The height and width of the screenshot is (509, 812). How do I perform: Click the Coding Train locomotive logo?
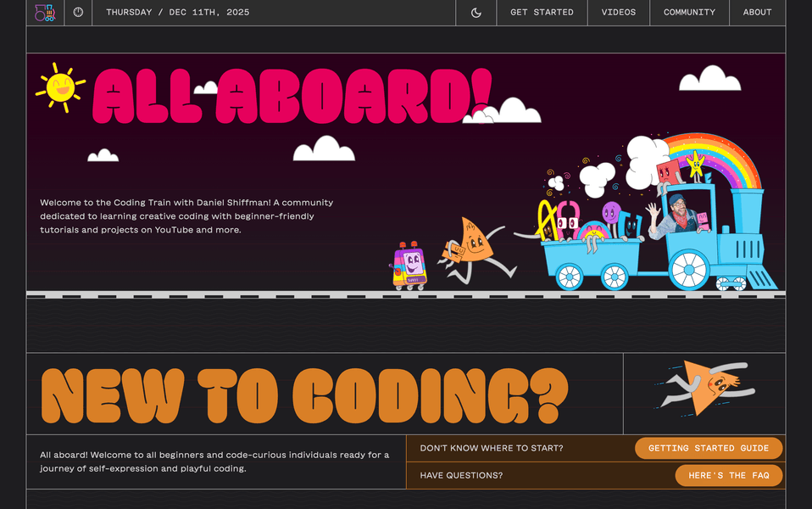click(x=45, y=12)
